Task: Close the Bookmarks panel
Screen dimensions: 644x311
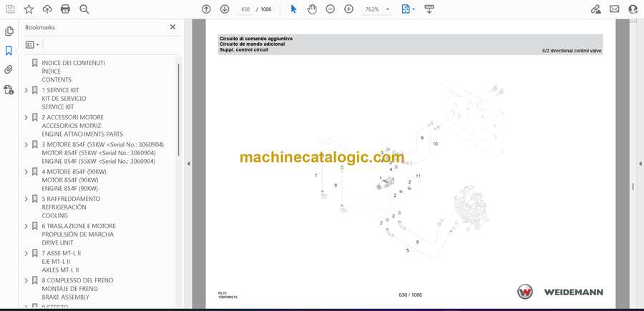Action: coord(172,27)
